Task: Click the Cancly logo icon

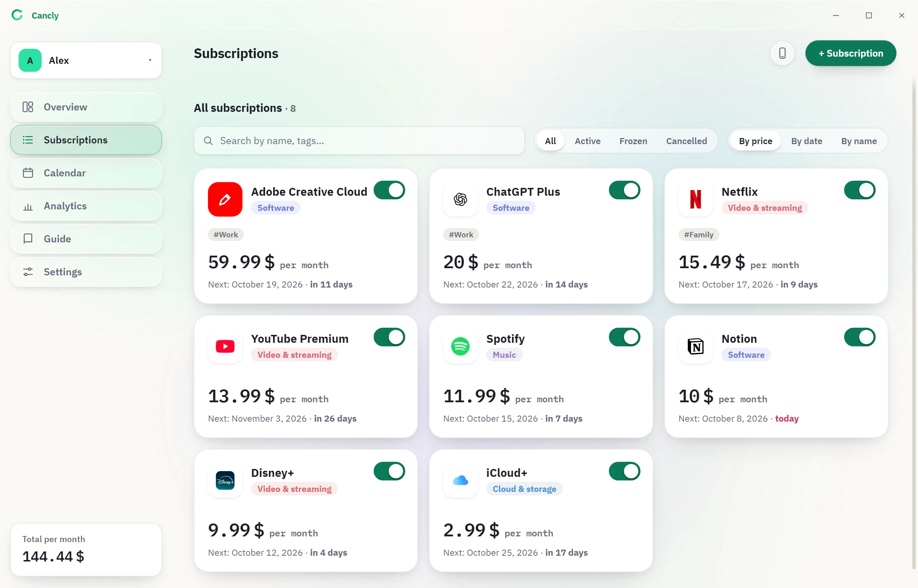Action: [17, 15]
